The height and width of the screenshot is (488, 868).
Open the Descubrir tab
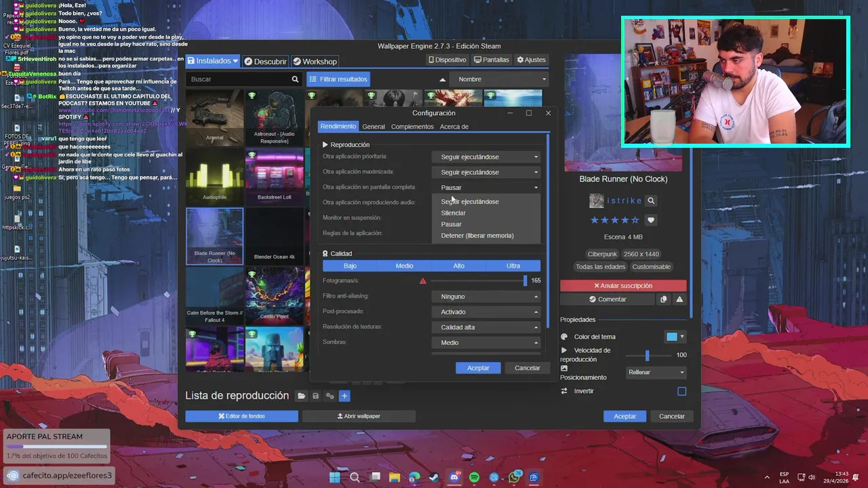(x=265, y=61)
